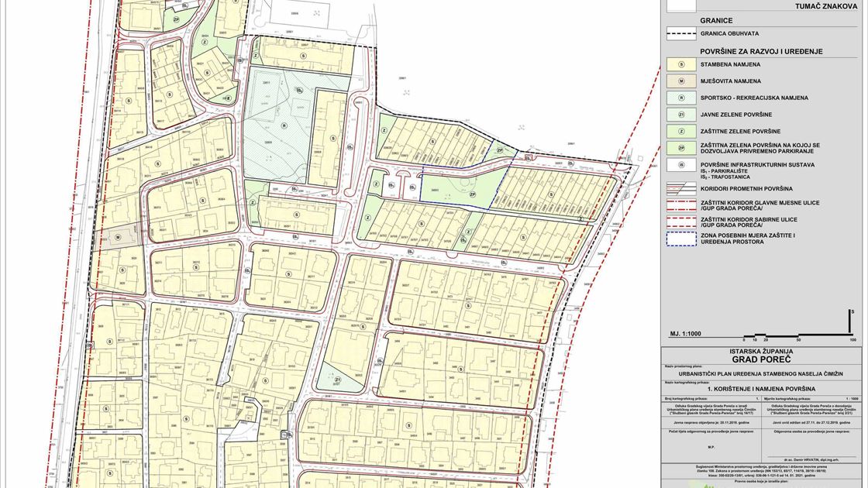Click the mixed-use M parcel on the map
The height and width of the screenshot is (488, 868).
pyautogui.click(x=118, y=237)
